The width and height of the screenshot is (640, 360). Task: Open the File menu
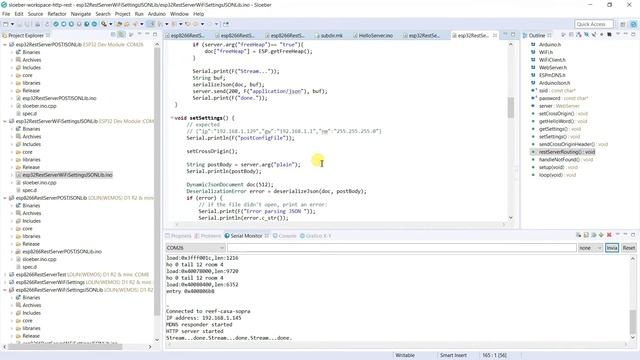[x=6, y=14]
